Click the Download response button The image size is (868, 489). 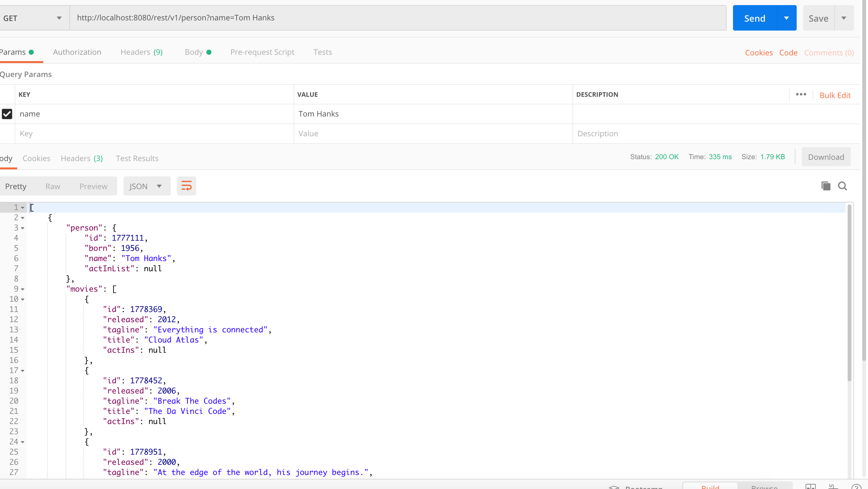click(826, 157)
